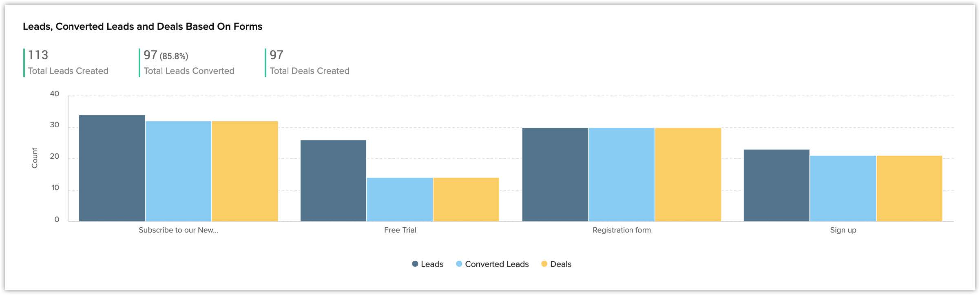
Task: Click the Sign up Converted Leads bar
Action: click(x=843, y=189)
